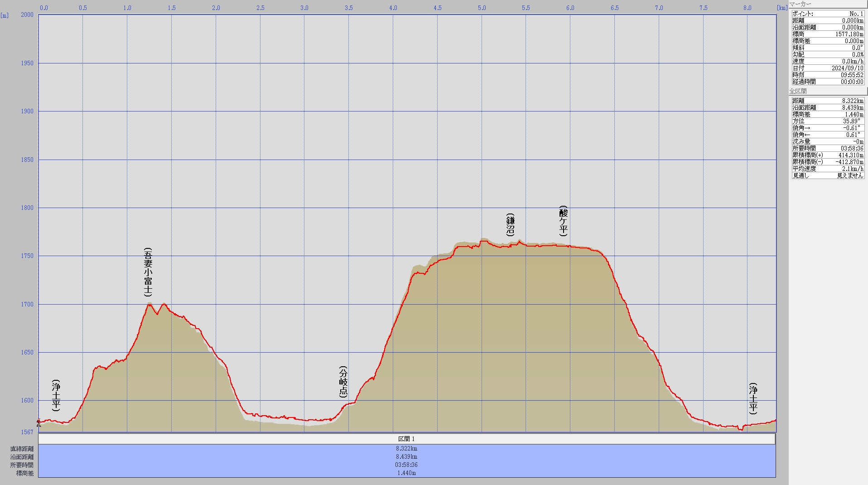868x485 pixels.
Task: Click the 標高 1577.180m value row
Action: pos(828,34)
